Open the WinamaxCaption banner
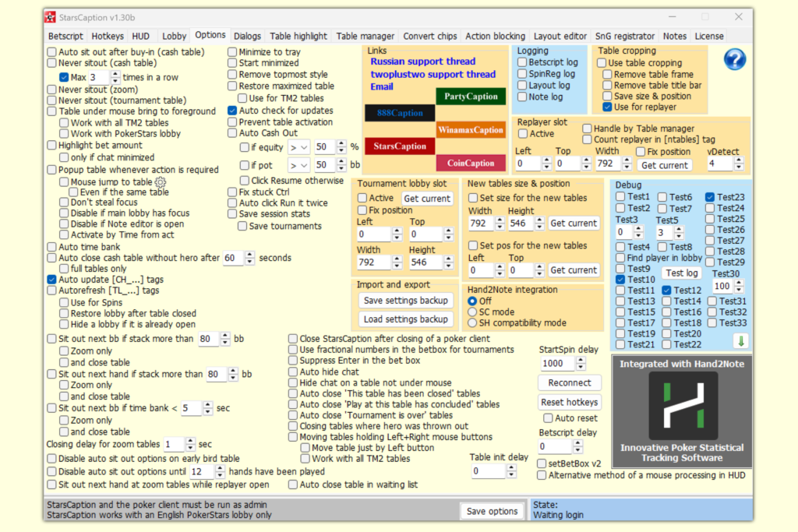 point(471,130)
